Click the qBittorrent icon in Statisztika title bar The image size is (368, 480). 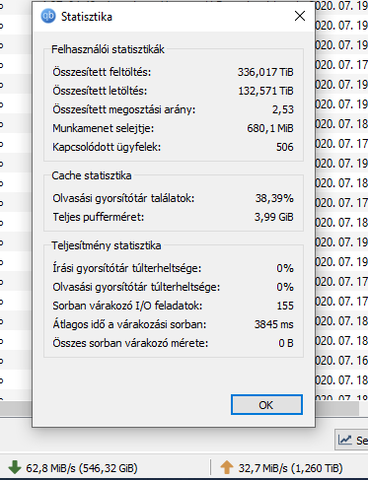click(x=48, y=16)
